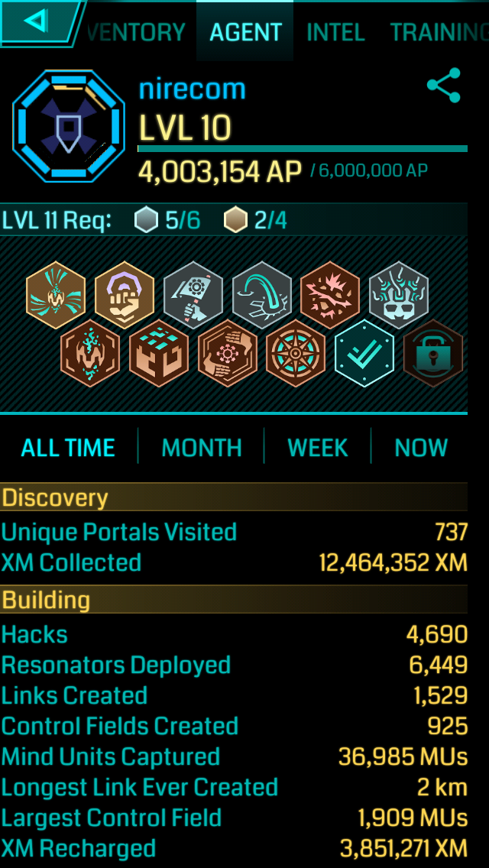Select the locked padlock badge
Viewport: 489px width, 868px height.
coord(433,353)
